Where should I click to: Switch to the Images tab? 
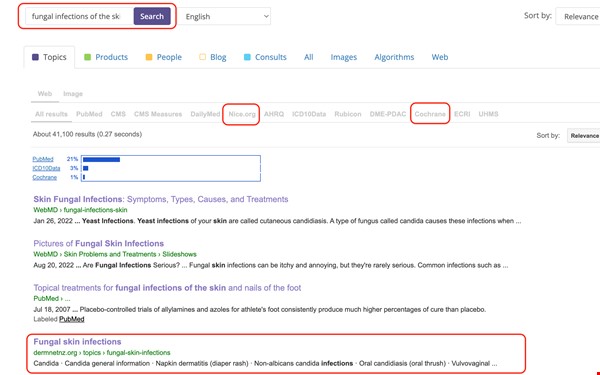(x=344, y=57)
